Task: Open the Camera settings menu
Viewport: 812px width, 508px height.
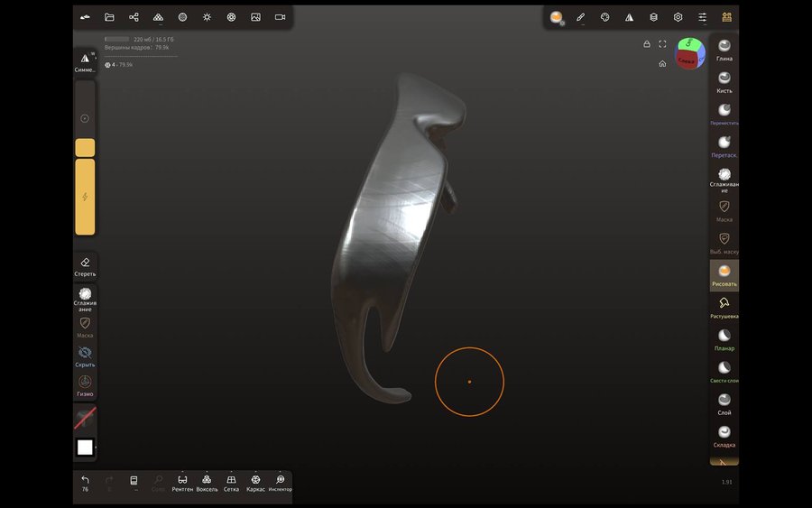Action: point(280,17)
